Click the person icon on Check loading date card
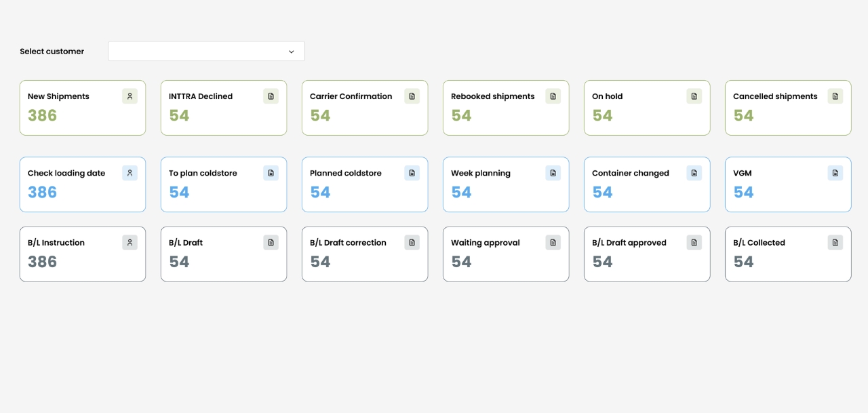The height and width of the screenshot is (413, 868). coord(130,173)
